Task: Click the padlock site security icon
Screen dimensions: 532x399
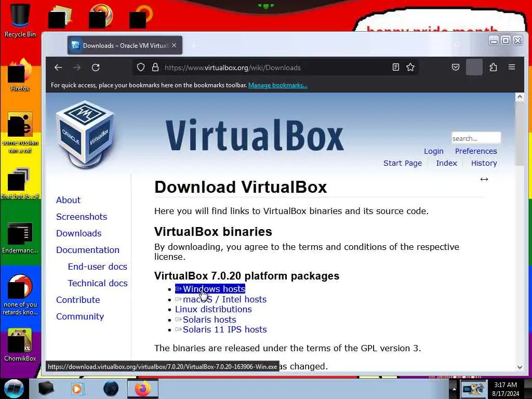Action: [155, 67]
